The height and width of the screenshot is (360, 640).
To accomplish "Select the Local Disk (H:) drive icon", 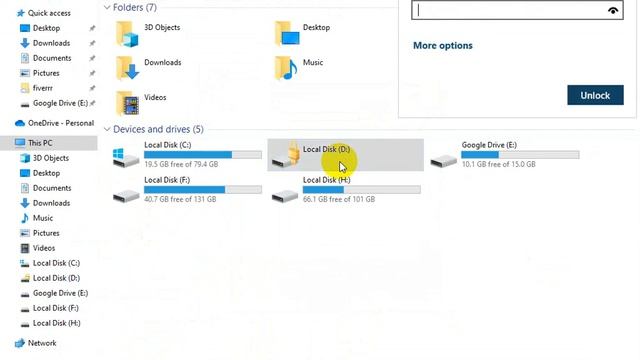I will [284, 196].
